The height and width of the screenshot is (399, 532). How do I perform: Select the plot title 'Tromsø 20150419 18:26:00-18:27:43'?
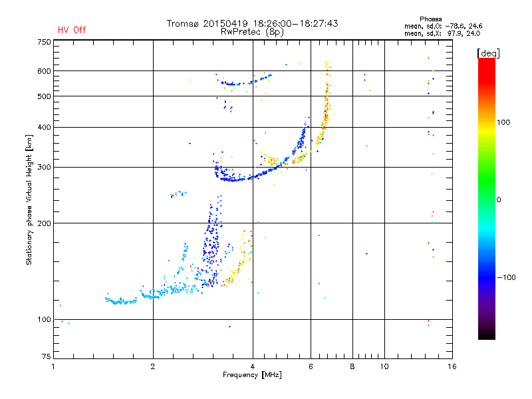pyautogui.click(x=252, y=23)
